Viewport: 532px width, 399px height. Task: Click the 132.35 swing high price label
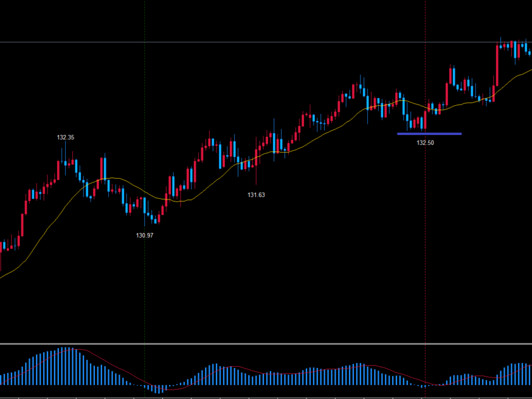pyautogui.click(x=65, y=137)
